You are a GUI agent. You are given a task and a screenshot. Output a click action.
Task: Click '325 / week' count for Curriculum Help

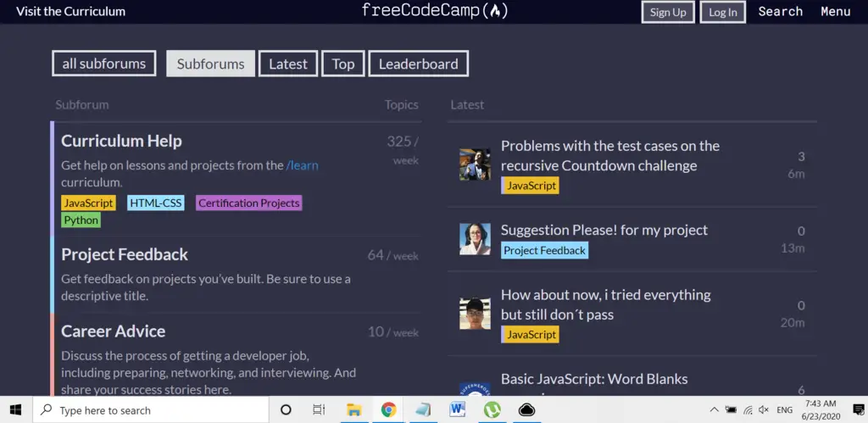(403, 150)
